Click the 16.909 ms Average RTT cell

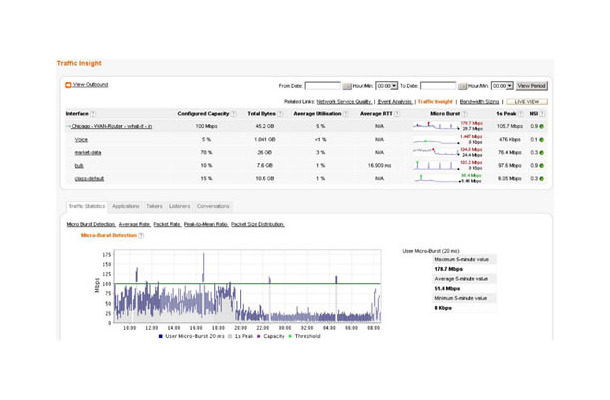click(379, 166)
